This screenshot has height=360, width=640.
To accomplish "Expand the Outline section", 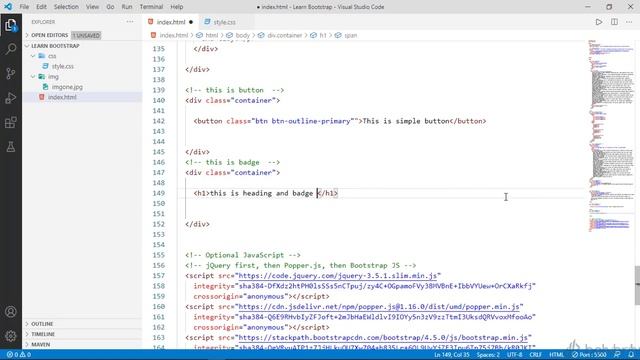I will [x=42, y=324].
